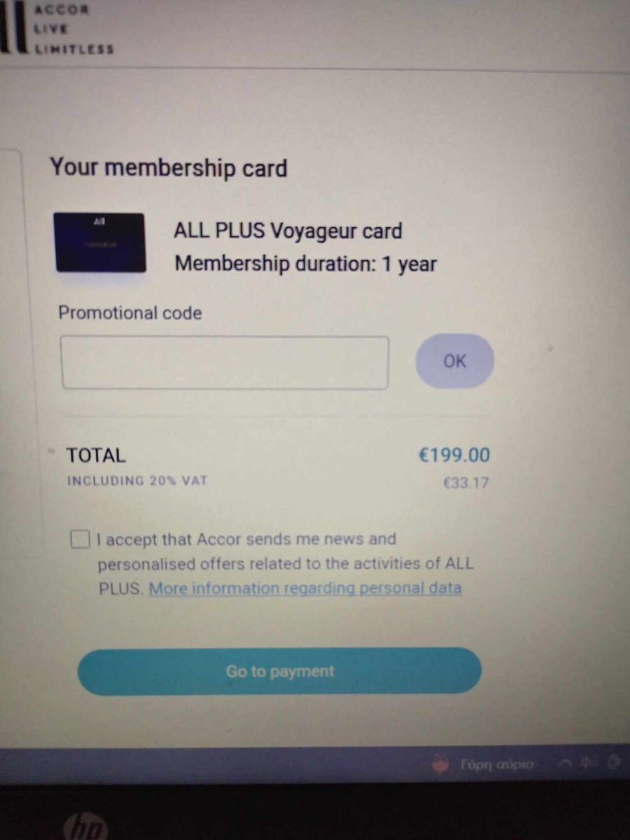Tick the Accor news and offers checkbox
Image resolution: width=630 pixels, height=840 pixels.
coord(80,540)
